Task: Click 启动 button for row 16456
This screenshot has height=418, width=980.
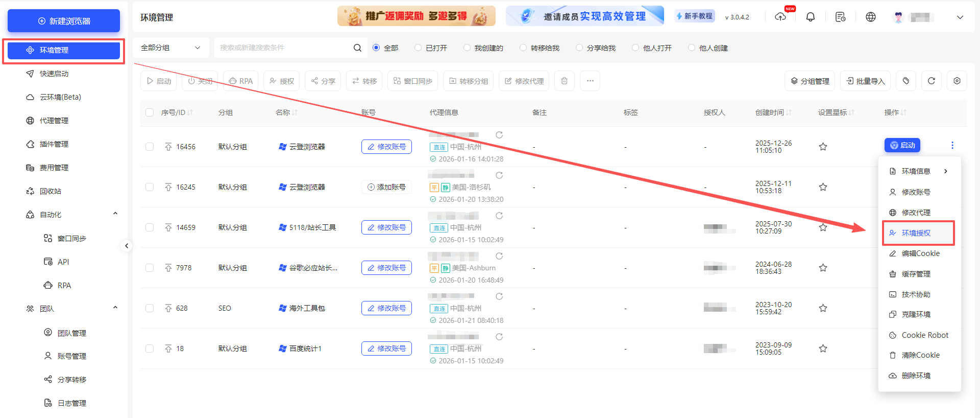Action: tap(902, 145)
